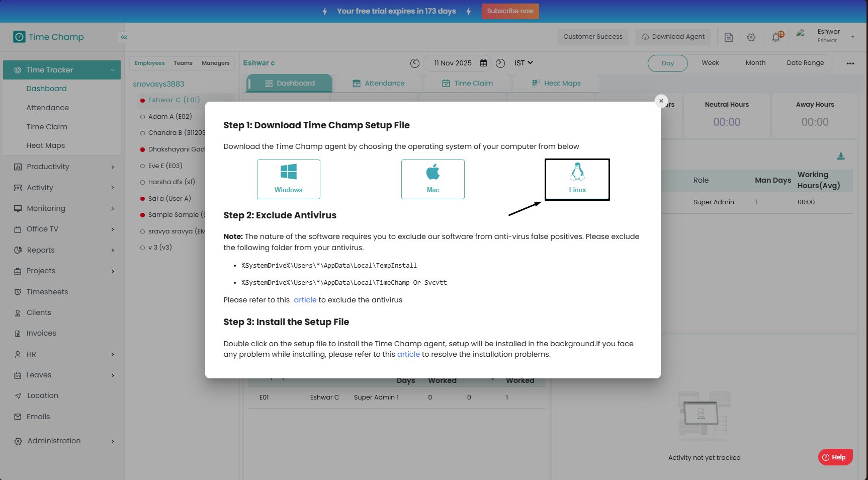Go to the next date
This screenshot has width=868, height=480.
click(x=500, y=63)
